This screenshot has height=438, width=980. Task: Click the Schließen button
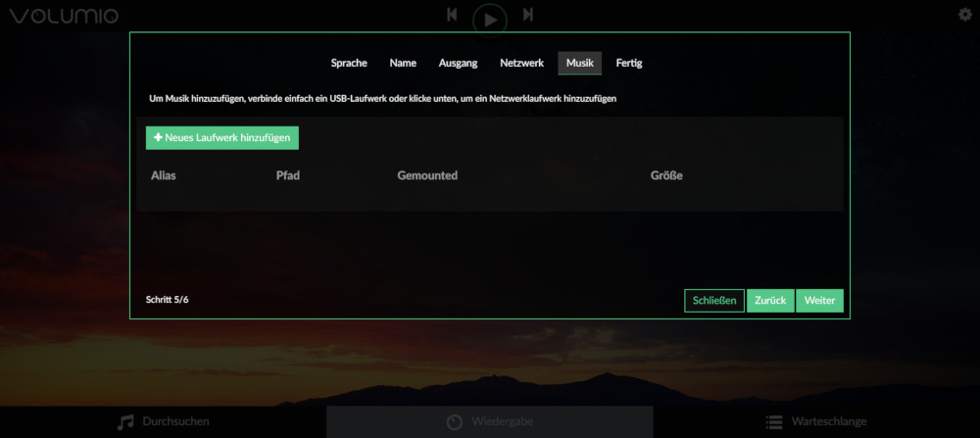[x=714, y=301]
